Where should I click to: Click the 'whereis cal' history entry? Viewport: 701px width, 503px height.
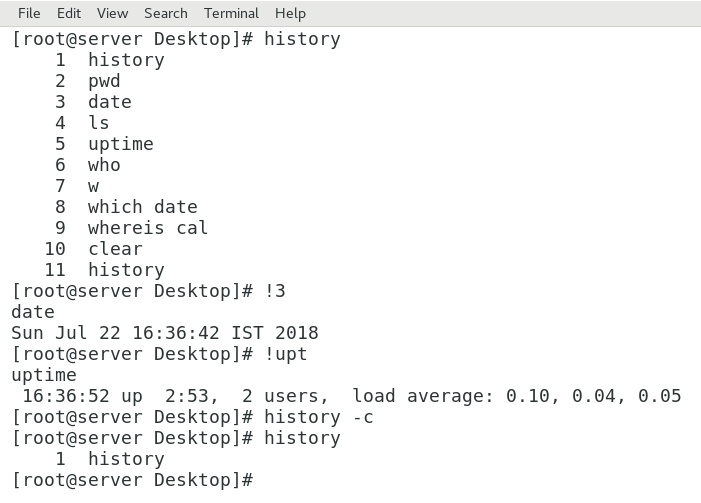[148, 228]
